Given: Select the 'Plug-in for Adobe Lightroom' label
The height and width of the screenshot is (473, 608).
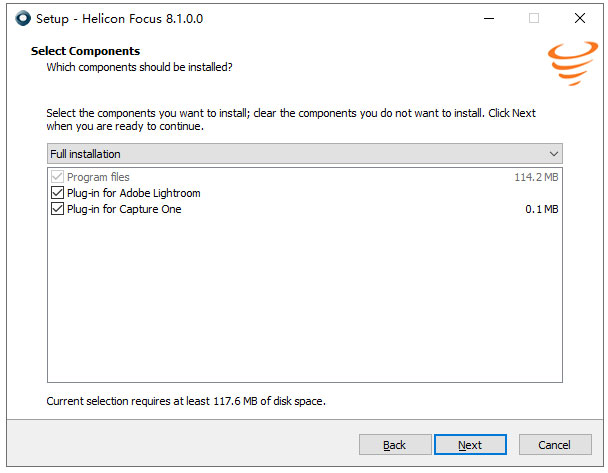Looking at the screenshot, I should (134, 193).
